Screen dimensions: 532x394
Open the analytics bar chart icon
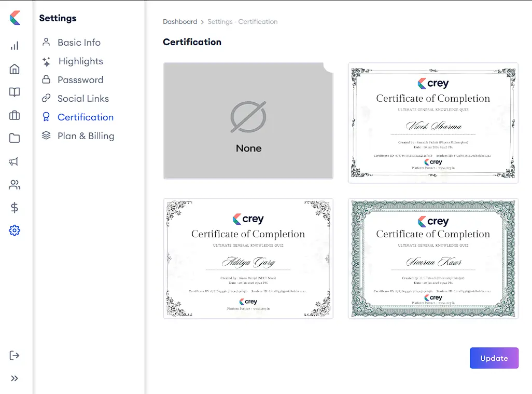pos(15,46)
